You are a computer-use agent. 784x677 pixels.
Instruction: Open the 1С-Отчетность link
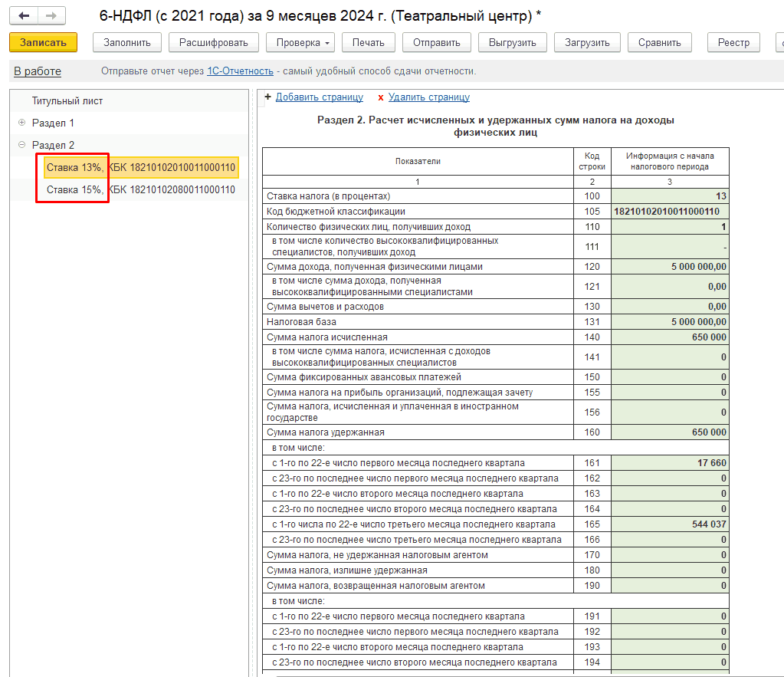[x=240, y=71]
